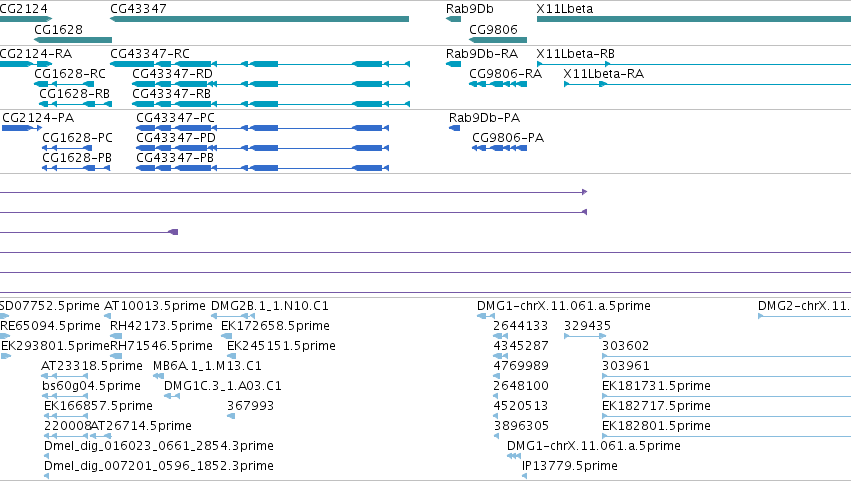Click EST label AT26714.5prime

tap(141, 426)
